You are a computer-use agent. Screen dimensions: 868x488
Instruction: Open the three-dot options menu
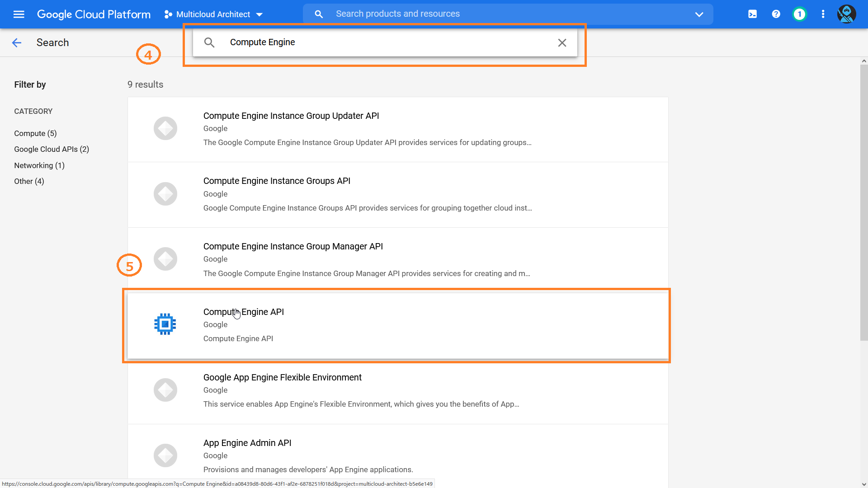[x=823, y=14]
